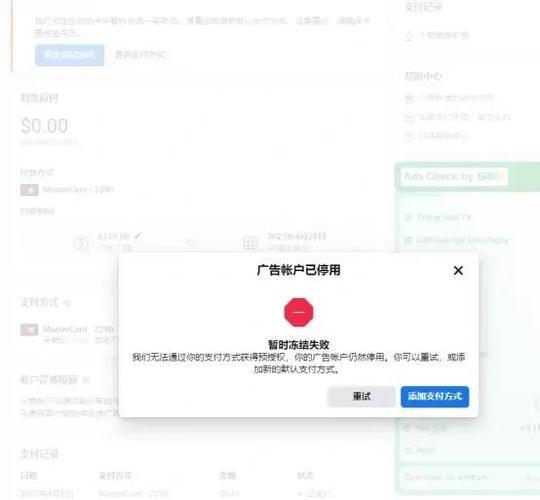Click 添加支付方式 button

point(435,396)
